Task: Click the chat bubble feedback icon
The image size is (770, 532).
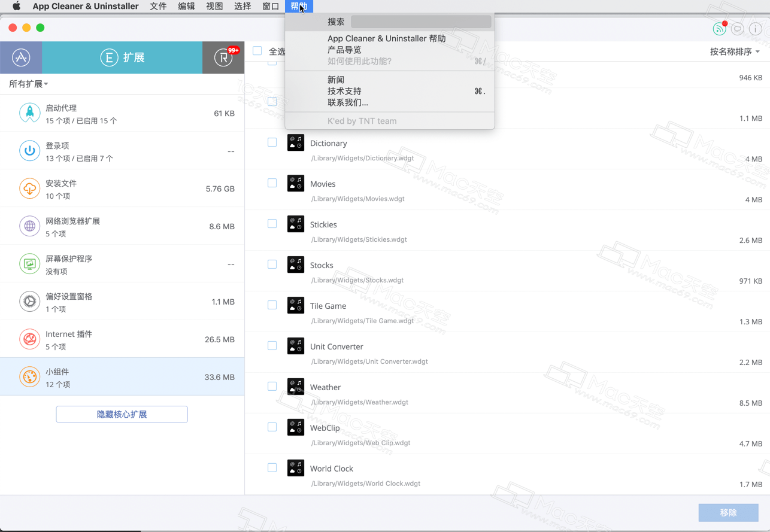Action: click(x=737, y=28)
